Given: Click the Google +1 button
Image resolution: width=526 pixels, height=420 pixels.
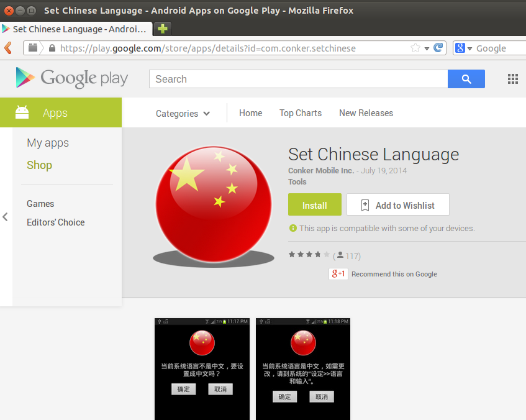Looking at the screenshot, I should click(338, 274).
